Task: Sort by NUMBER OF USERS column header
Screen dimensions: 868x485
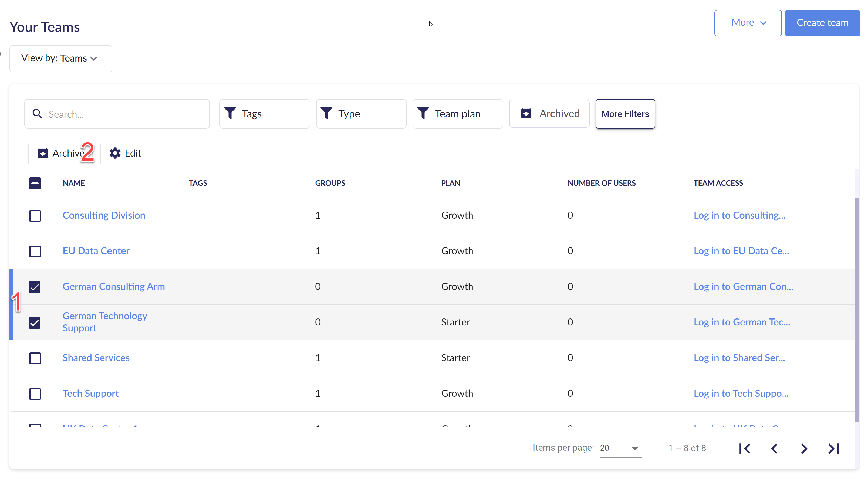Action: 602,183
